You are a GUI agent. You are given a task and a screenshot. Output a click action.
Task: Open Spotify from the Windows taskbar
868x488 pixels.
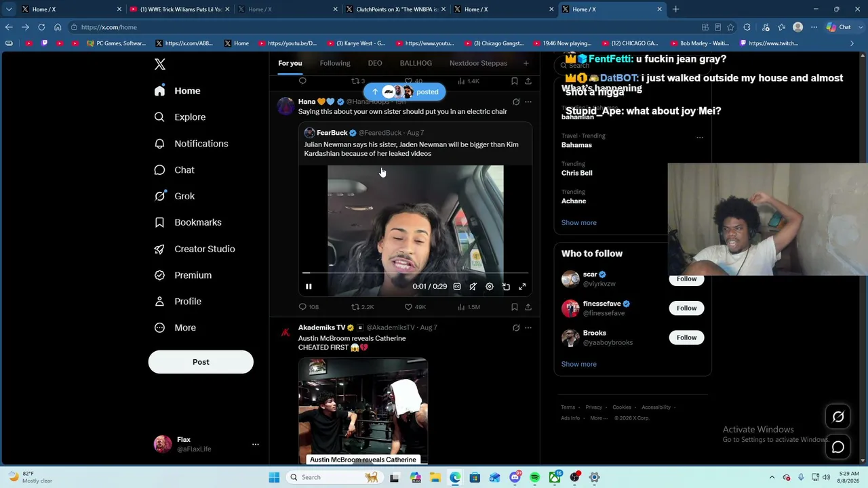[535, 477]
